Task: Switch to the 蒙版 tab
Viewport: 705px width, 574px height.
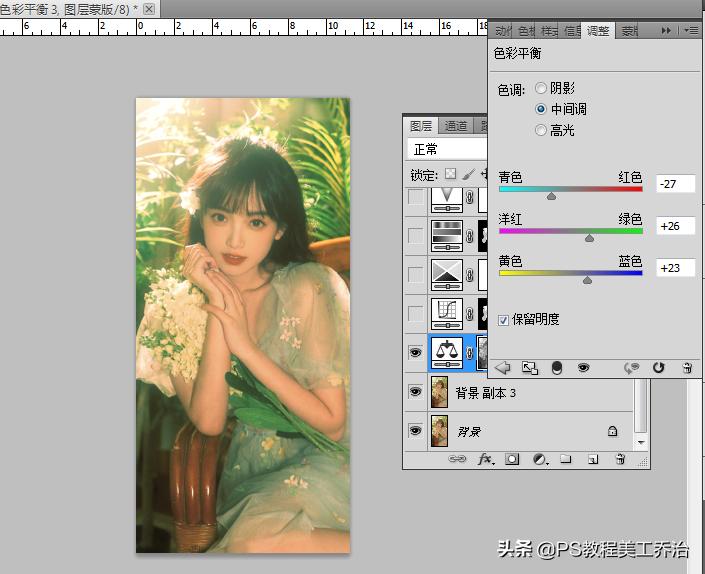Action: (630, 31)
